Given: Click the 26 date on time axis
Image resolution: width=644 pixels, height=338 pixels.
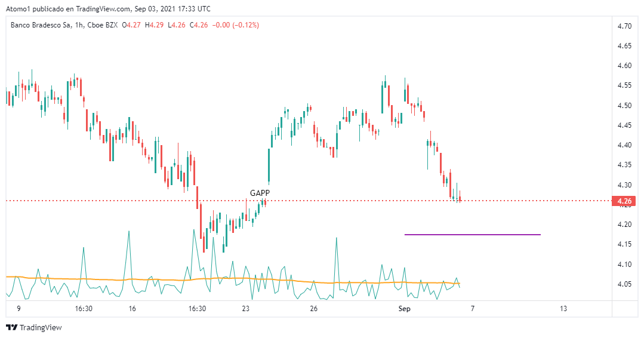Looking at the screenshot, I should pyautogui.click(x=314, y=309).
